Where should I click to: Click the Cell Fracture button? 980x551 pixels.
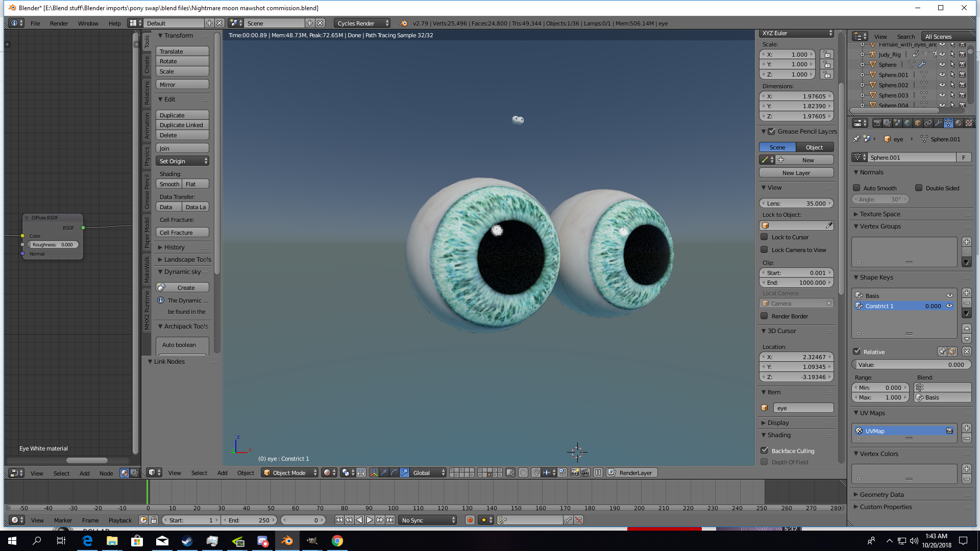(x=182, y=233)
